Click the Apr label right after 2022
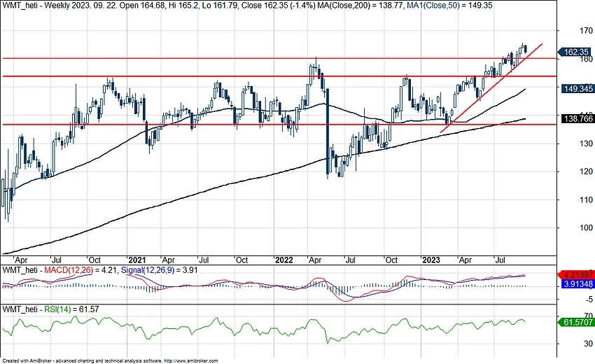 click(x=315, y=260)
